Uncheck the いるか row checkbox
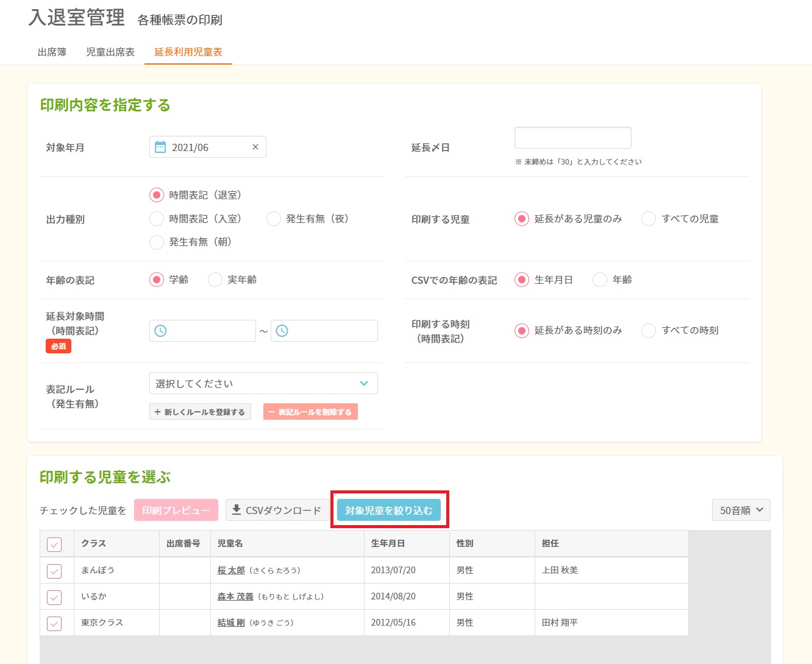The image size is (812, 664). (54, 597)
